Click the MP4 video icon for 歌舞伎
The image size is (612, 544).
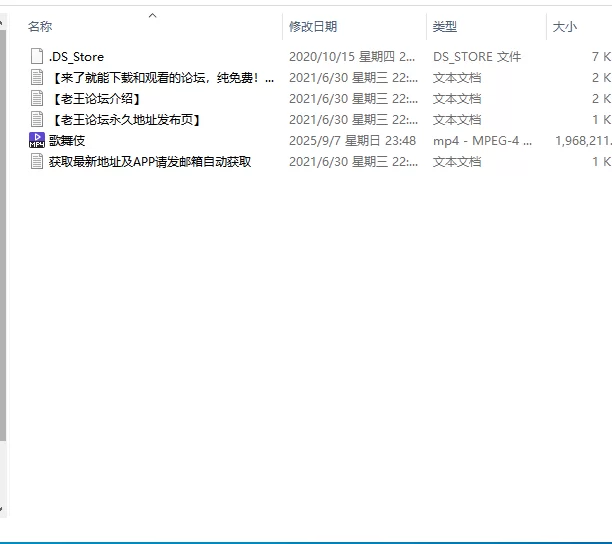click(37, 141)
